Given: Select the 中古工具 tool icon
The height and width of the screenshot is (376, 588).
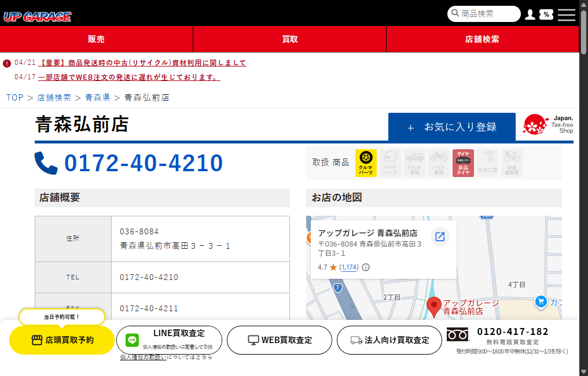Looking at the screenshot, I should tap(487, 163).
